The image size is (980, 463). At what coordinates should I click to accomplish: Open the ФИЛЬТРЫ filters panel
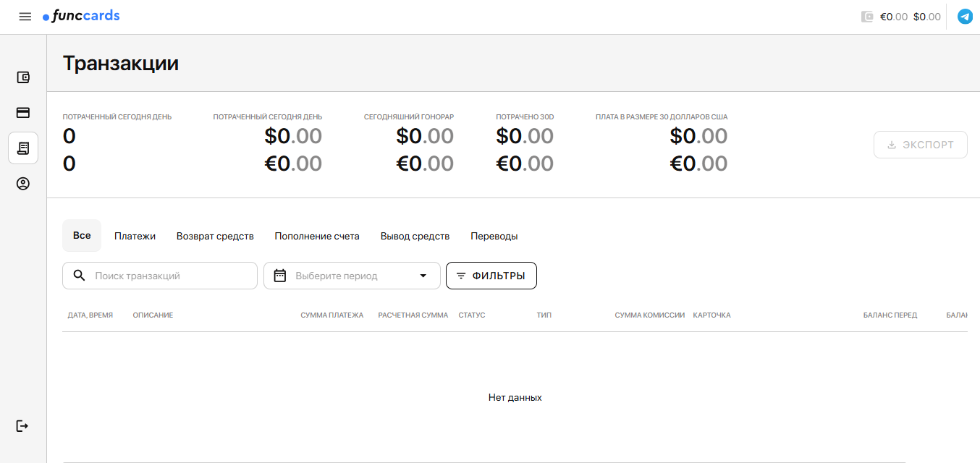coord(491,276)
